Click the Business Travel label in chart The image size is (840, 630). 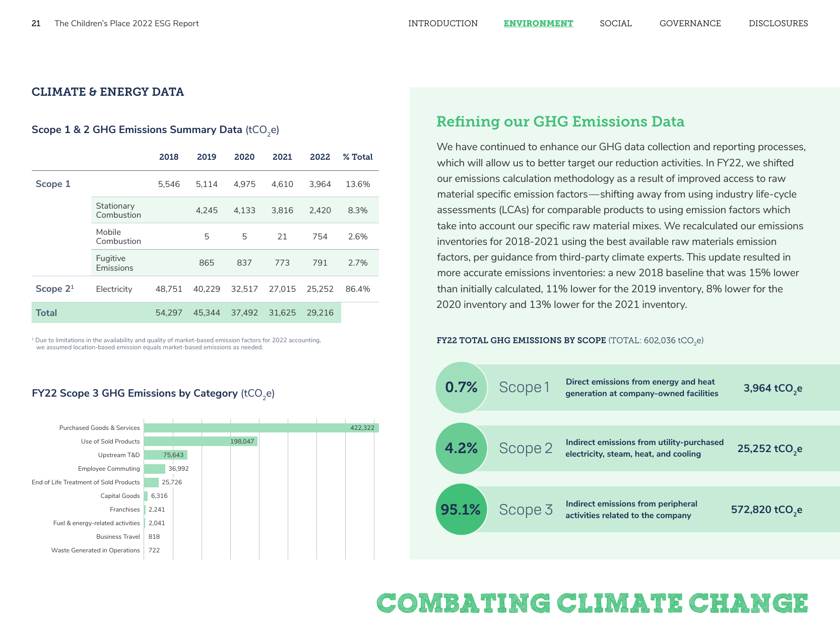point(118,537)
